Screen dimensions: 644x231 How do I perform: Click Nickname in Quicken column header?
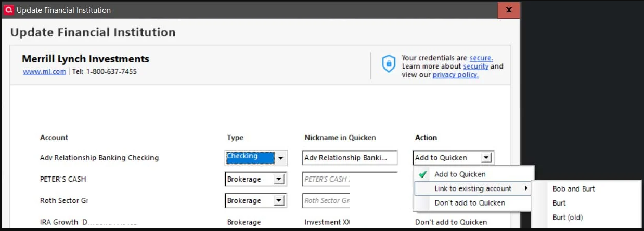coord(340,138)
